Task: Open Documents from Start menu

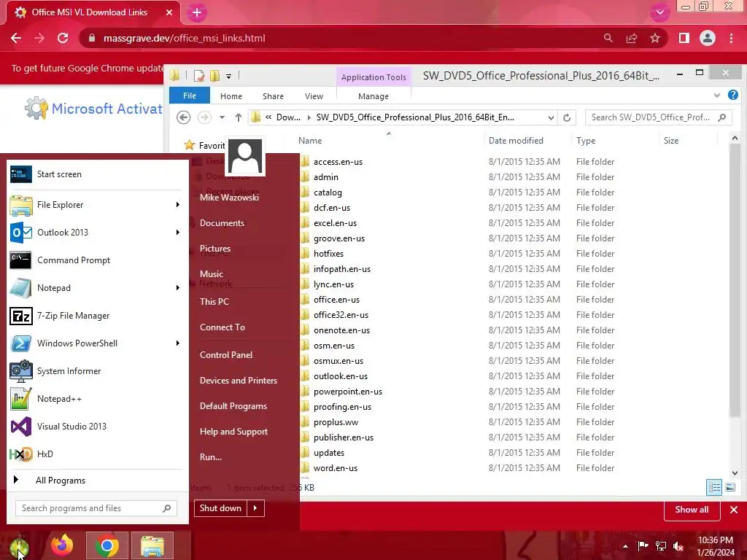Action: (x=222, y=223)
